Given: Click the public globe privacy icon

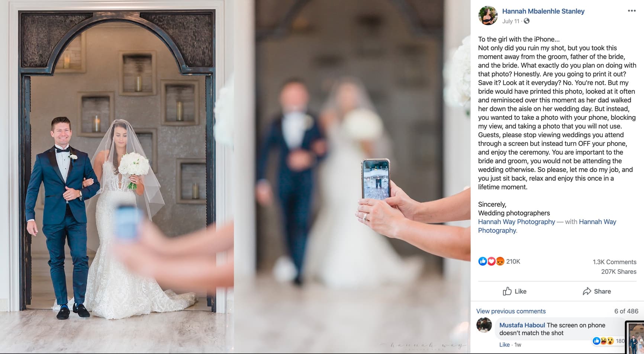Looking at the screenshot, I should (x=527, y=21).
